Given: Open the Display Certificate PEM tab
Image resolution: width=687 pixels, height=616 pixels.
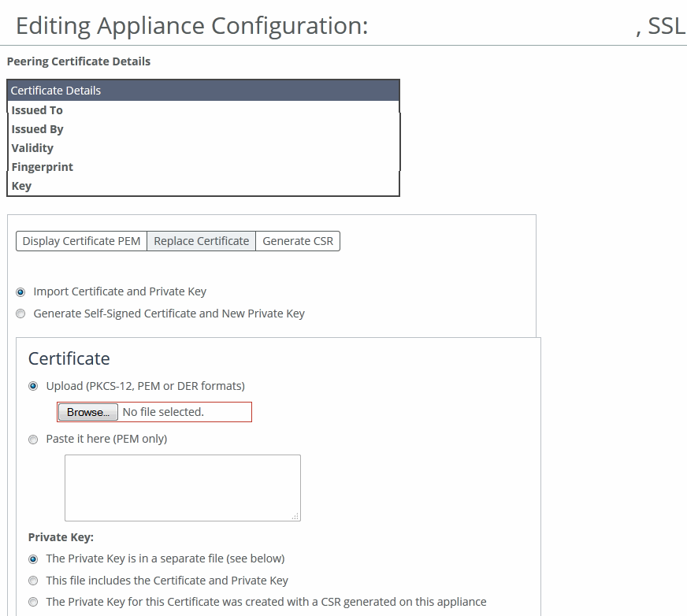Looking at the screenshot, I should [81, 241].
